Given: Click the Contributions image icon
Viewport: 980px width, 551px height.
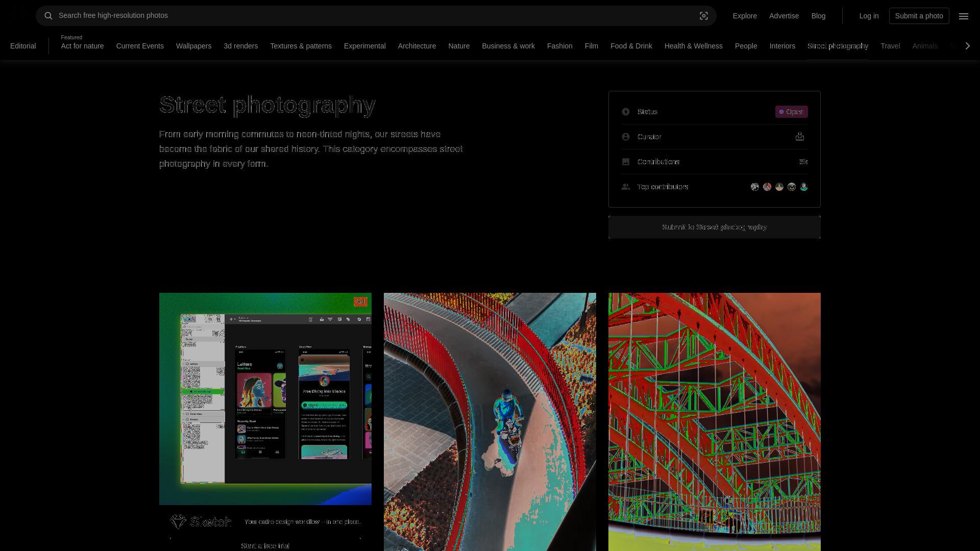Looking at the screenshot, I should pos(626,162).
